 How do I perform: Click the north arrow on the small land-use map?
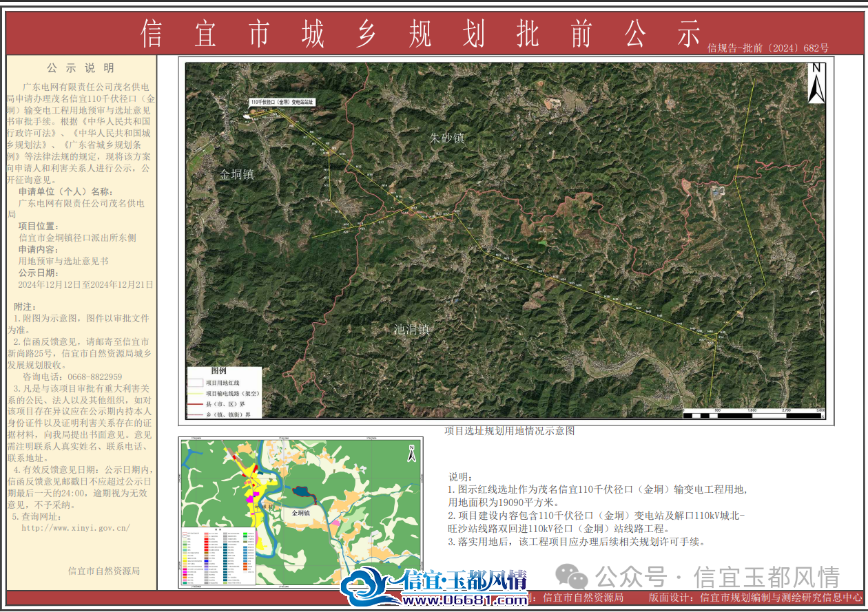pyautogui.click(x=411, y=453)
